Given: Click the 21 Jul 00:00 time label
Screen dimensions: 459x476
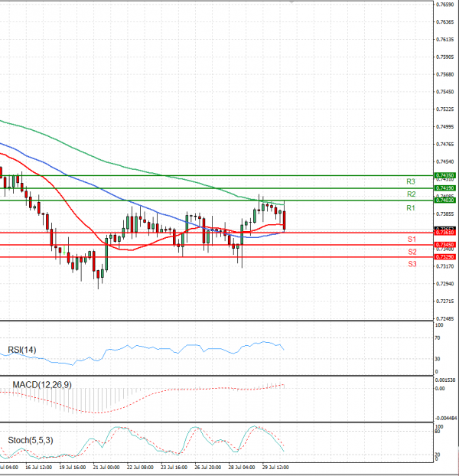Looking at the screenshot, I should (x=106, y=468).
